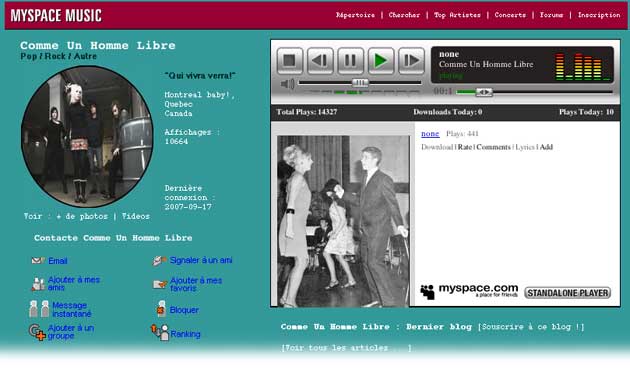The width and height of the screenshot is (630, 369).
Task: Click the track progress slider handle
Action: pyautogui.click(x=484, y=92)
